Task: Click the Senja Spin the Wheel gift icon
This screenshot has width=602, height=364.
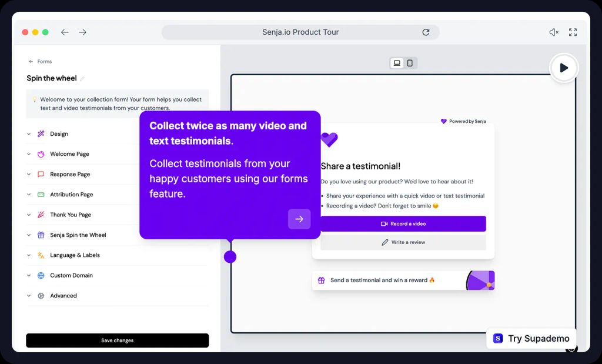Action: point(40,235)
